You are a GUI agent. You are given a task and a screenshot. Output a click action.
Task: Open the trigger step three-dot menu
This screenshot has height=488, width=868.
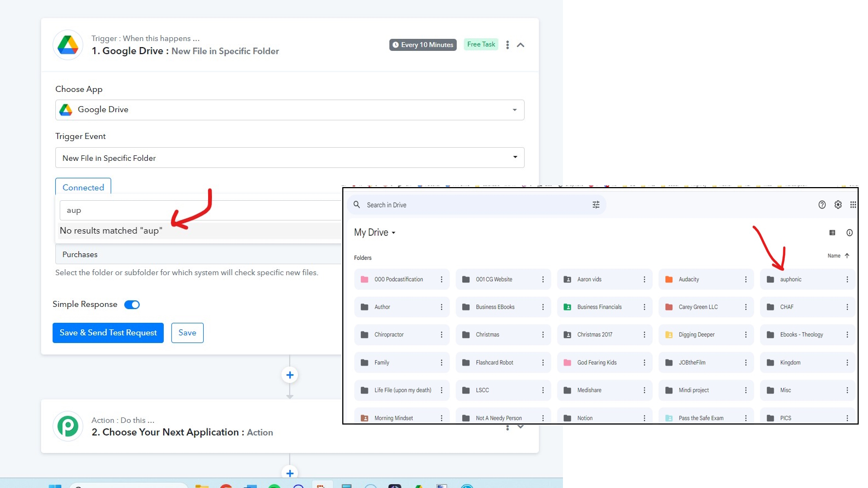point(508,45)
